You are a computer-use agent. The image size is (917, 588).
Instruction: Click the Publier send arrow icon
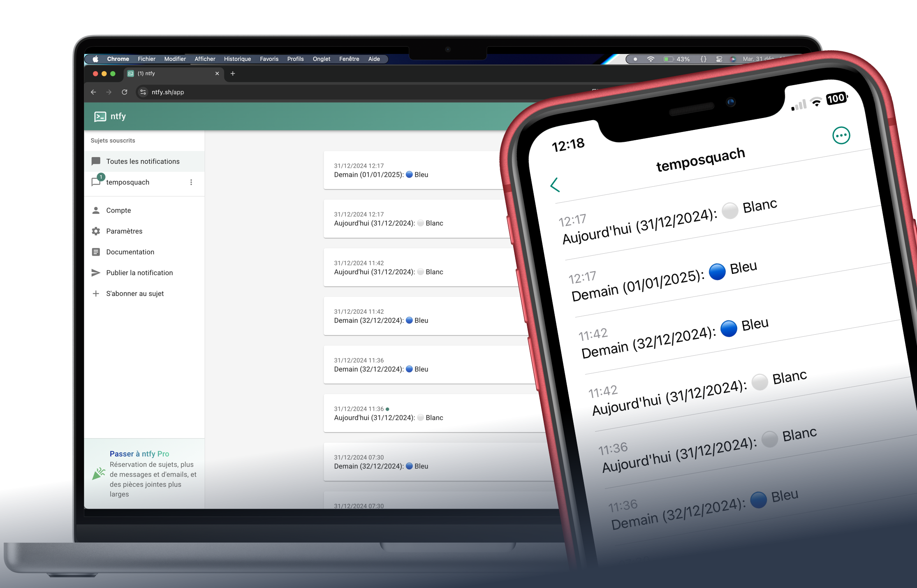tap(96, 273)
